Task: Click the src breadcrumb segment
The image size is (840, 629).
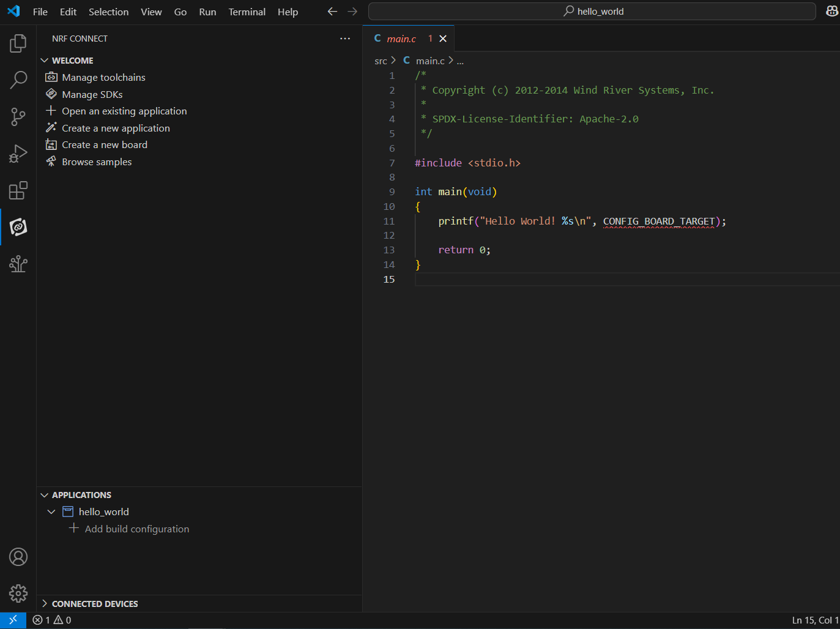Action: (x=381, y=61)
